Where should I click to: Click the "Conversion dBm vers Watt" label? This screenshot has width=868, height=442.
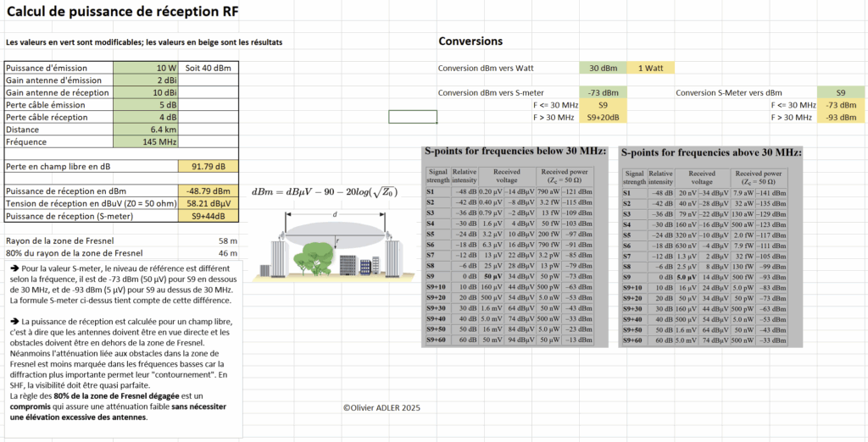(x=487, y=68)
